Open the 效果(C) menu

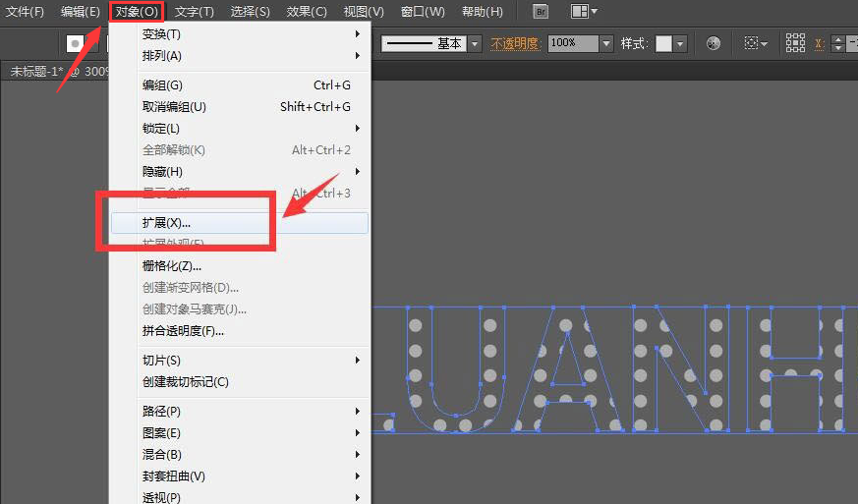[x=307, y=12]
